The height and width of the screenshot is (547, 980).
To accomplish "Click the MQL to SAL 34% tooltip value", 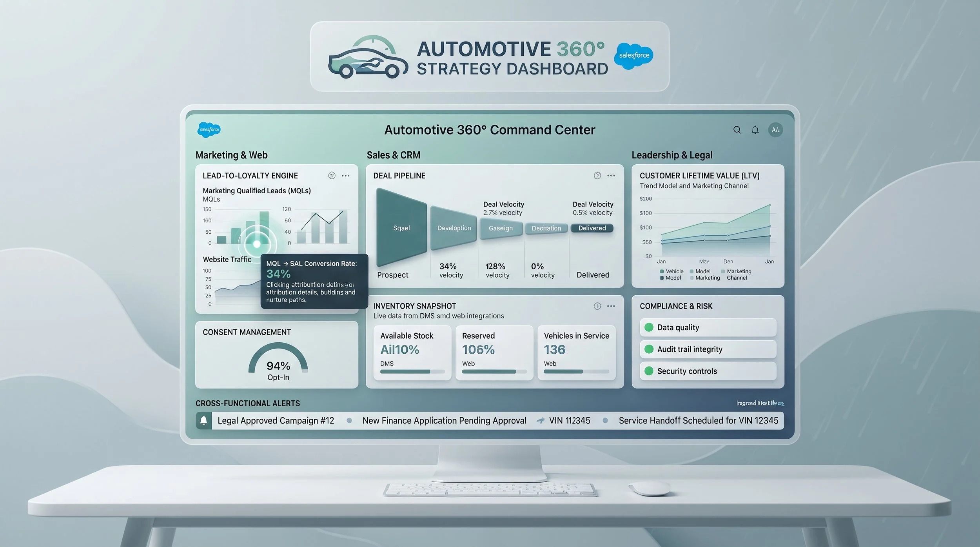I will pos(278,274).
